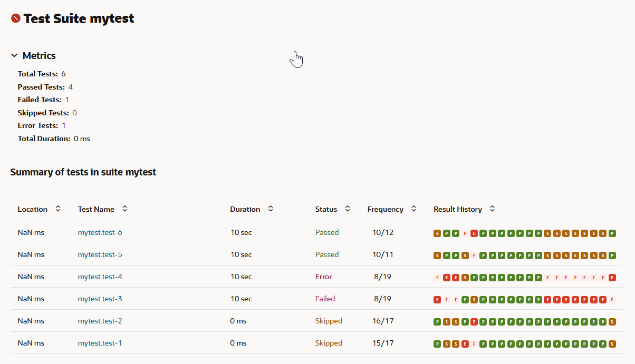Click the 10/11 frequency value
This screenshot has width=635, height=364.
[x=383, y=254]
